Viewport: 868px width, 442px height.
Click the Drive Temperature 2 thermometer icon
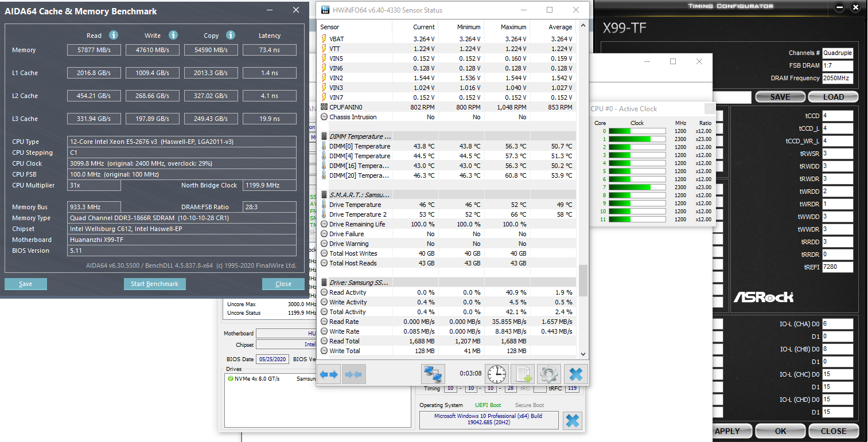(x=324, y=214)
